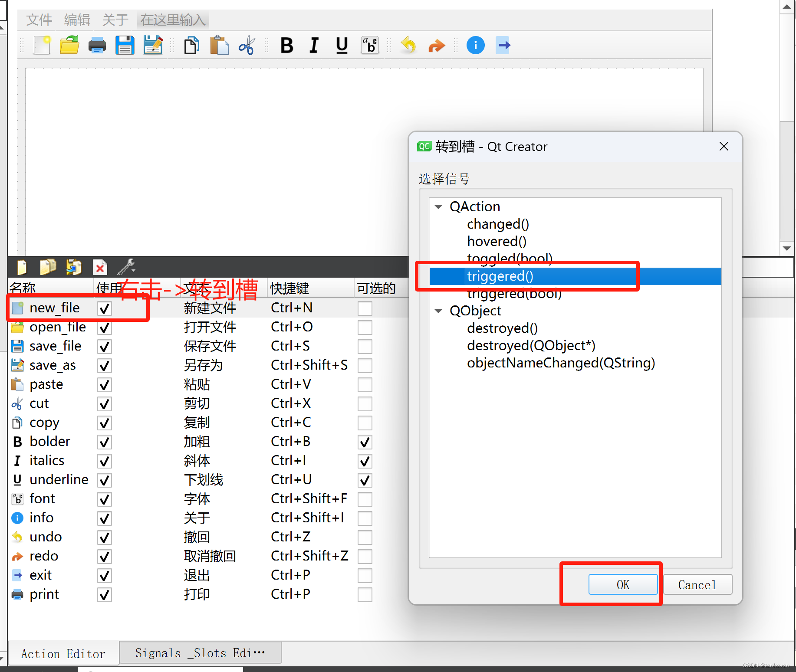796x672 pixels.
Task: Uncheck 使用 checkbox for paste action
Action: pyautogui.click(x=104, y=385)
